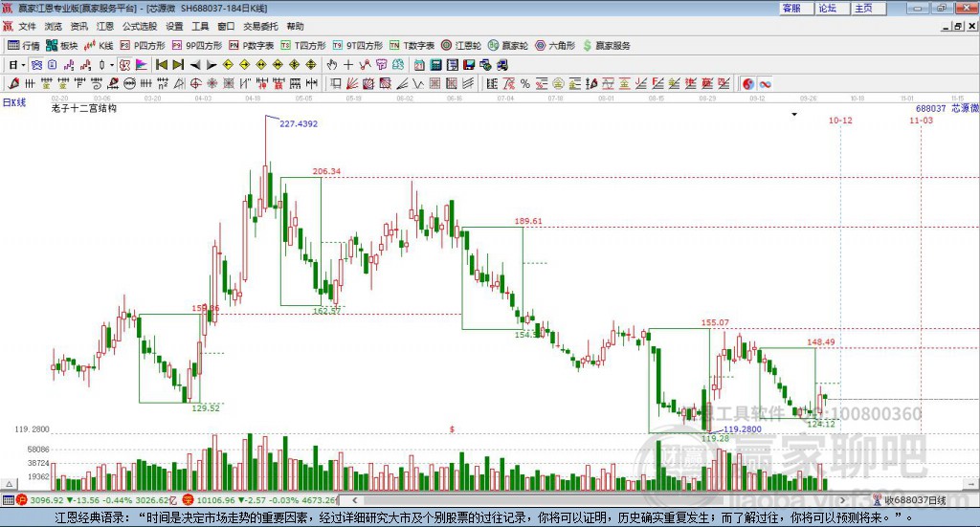This screenshot has height=527, width=980.
Task: Open the T四方形 tool
Action: pos(303,46)
